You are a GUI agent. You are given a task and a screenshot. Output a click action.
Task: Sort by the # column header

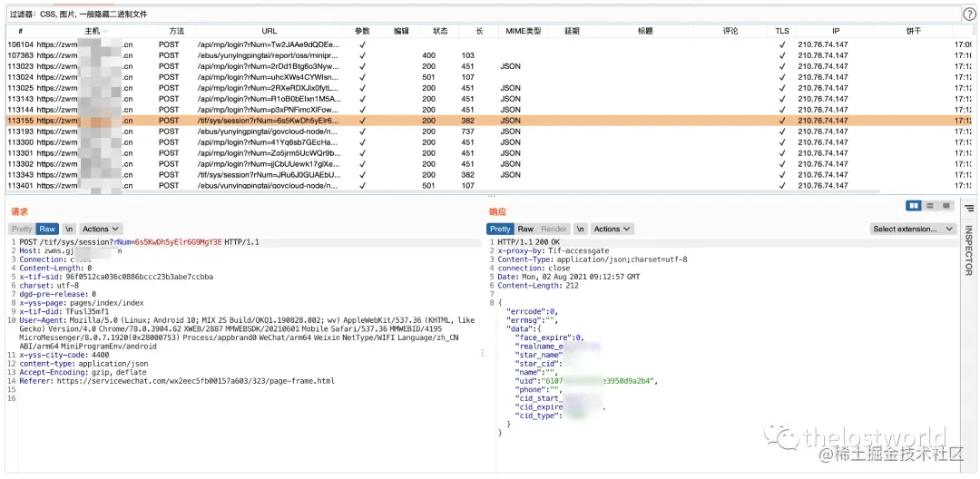pos(21,31)
